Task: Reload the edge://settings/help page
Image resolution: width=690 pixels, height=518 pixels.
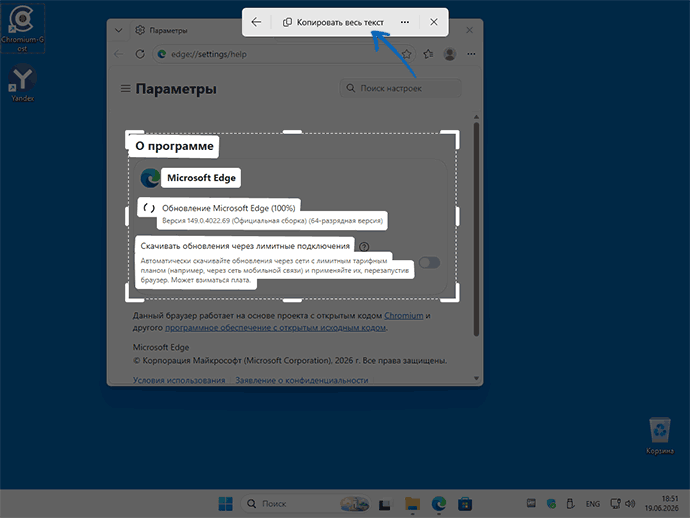Action: [x=140, y=54]
